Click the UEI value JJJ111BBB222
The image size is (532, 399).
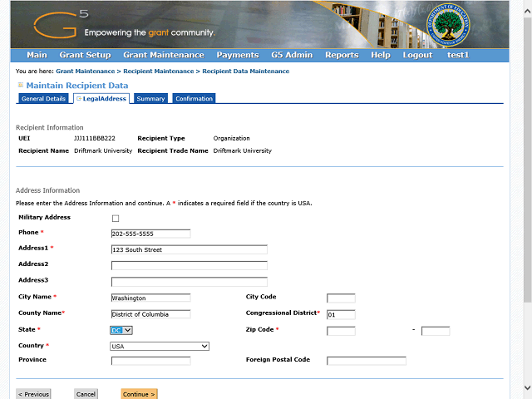pyautogui.click(x=95, y=138)
